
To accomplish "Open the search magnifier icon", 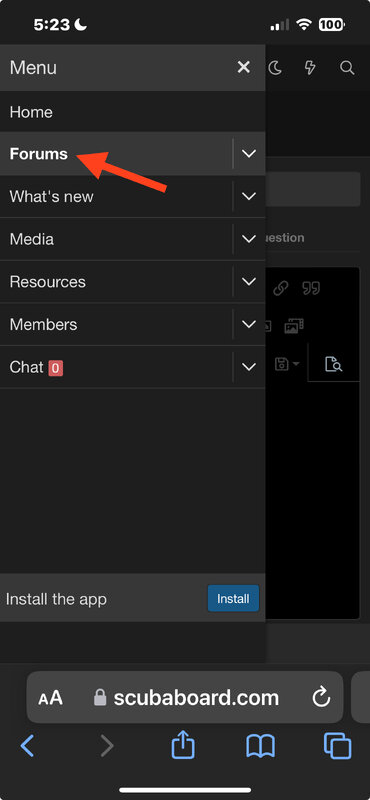I will click(x=347, y=68).
